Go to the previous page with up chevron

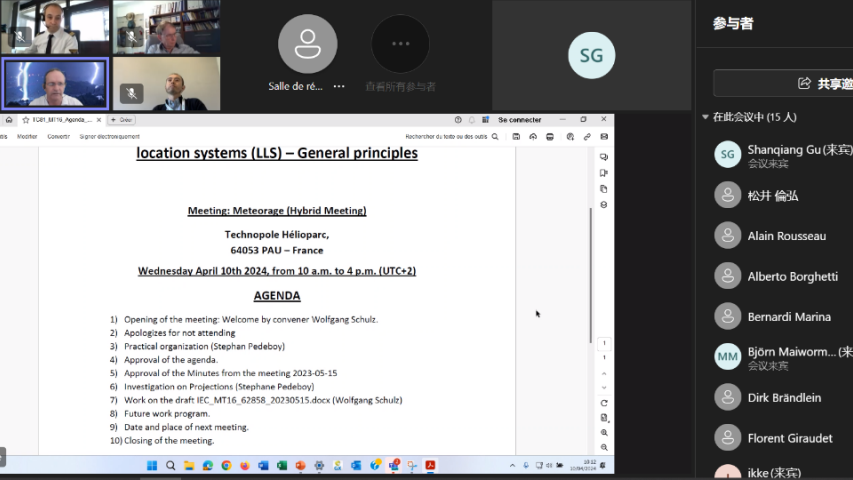tap(604, 374)
